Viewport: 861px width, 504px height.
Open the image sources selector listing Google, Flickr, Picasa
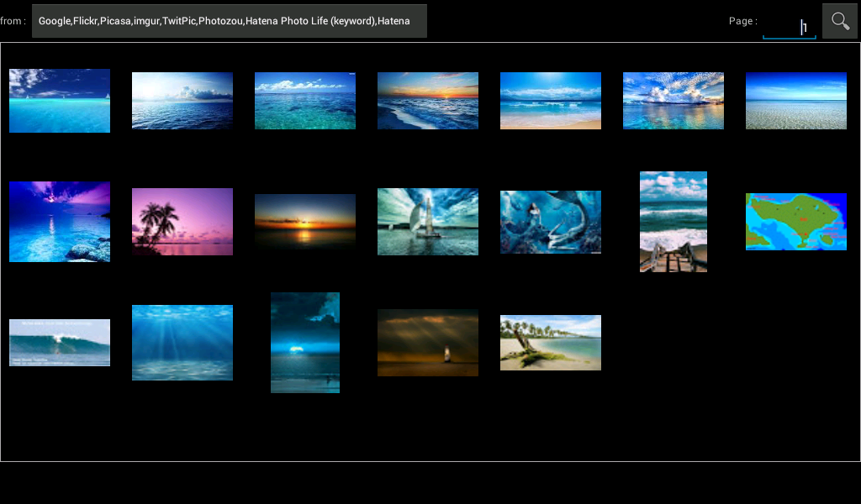pos(229,21)
